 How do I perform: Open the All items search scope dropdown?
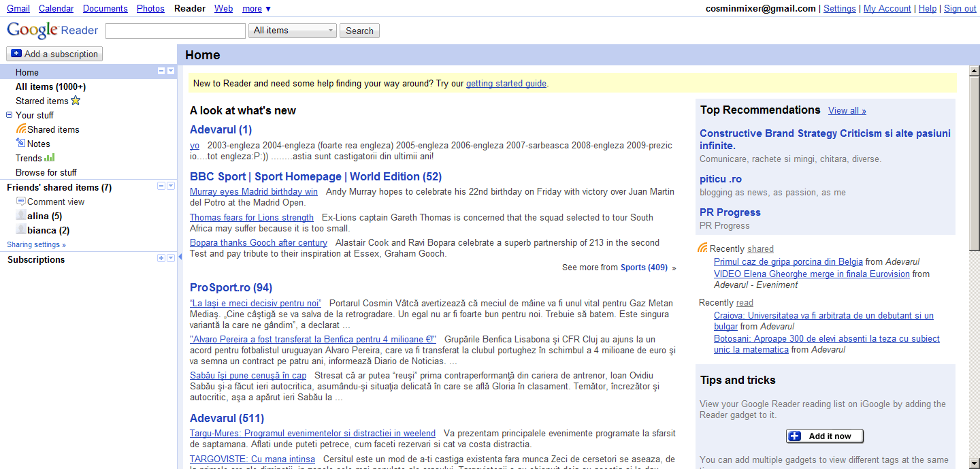pos(293,31)
